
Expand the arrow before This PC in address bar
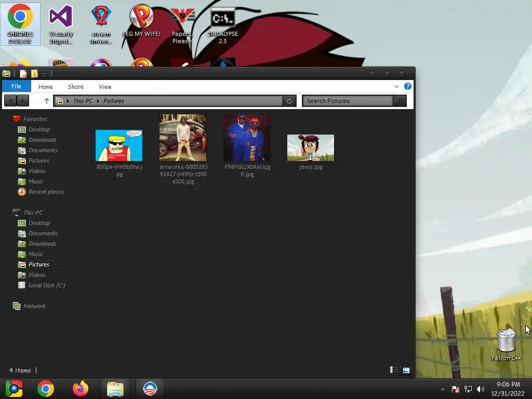pyautogui.click(x=68, y=101)
